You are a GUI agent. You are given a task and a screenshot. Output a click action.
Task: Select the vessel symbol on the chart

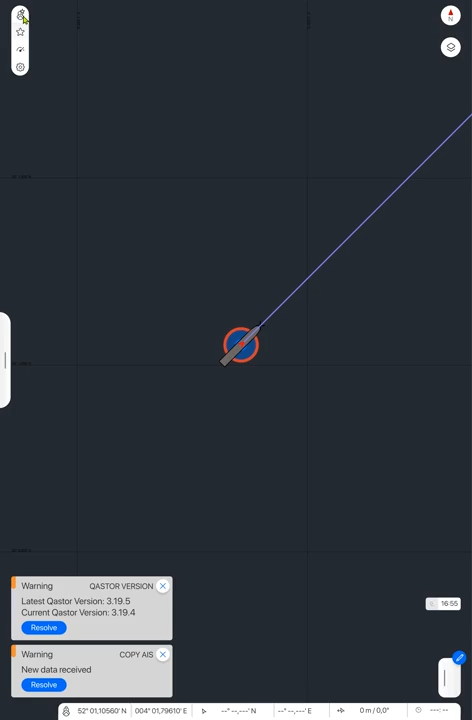pos(241,345)
